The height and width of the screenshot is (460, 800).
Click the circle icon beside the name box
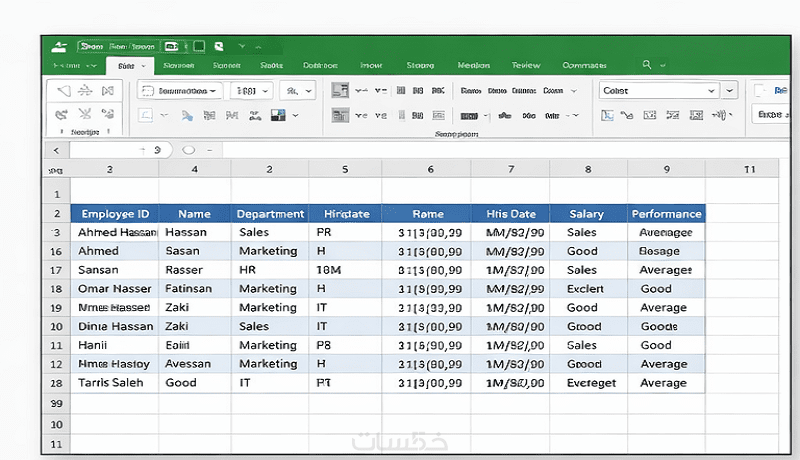pos(188,150)
